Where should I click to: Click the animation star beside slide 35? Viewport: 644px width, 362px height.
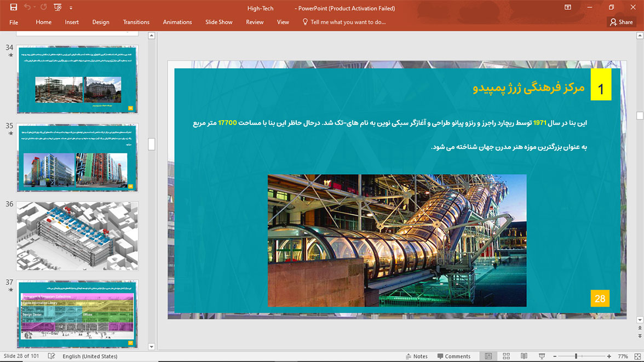11,134
